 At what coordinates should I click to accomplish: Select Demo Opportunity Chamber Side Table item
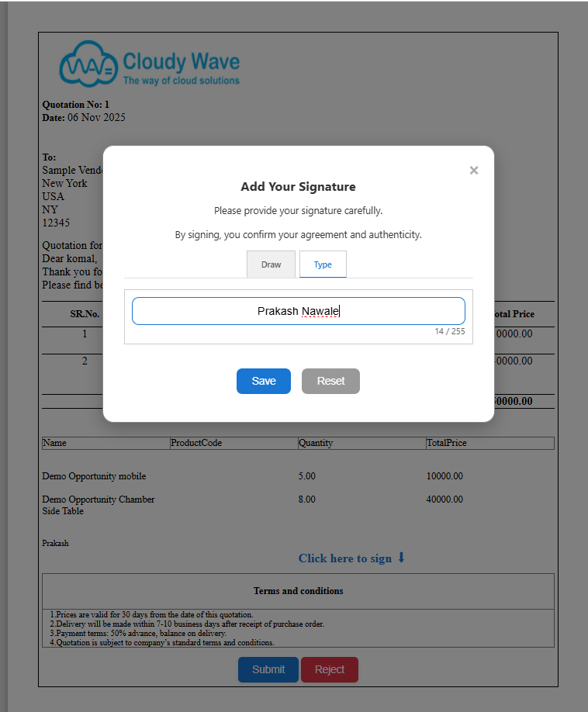(99, 505)
